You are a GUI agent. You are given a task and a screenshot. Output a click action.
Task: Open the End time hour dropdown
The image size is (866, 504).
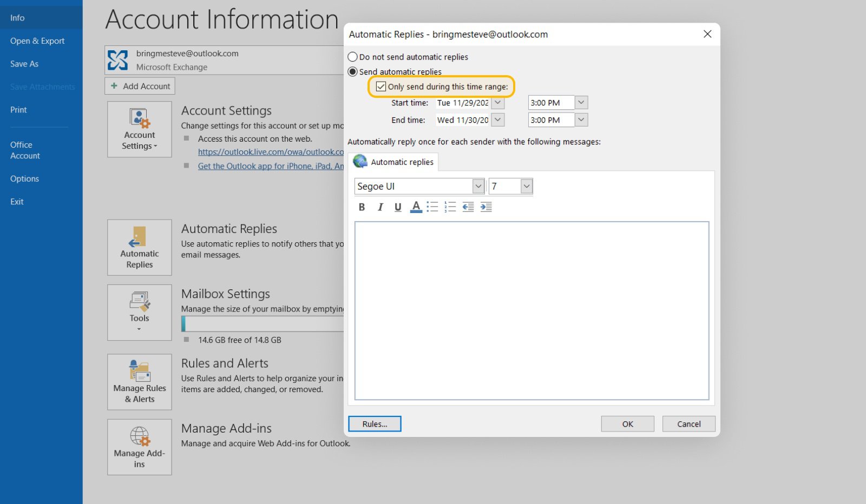coord(581,120)
